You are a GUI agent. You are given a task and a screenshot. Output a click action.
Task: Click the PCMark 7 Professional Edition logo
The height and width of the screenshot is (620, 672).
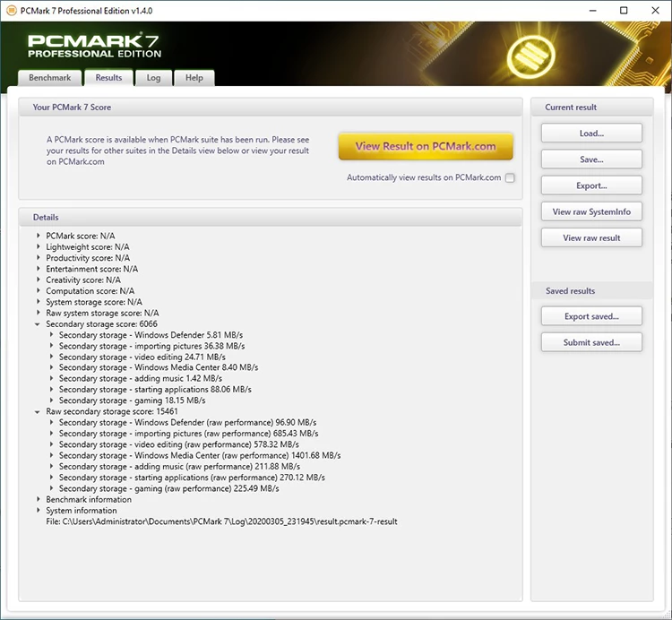tap(94, 46)
